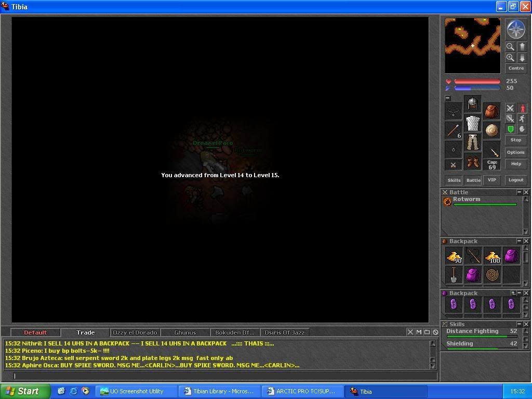
Task: Switch to UO Screenshot Utility in taskbar
Action: click(x=137, y=391)
